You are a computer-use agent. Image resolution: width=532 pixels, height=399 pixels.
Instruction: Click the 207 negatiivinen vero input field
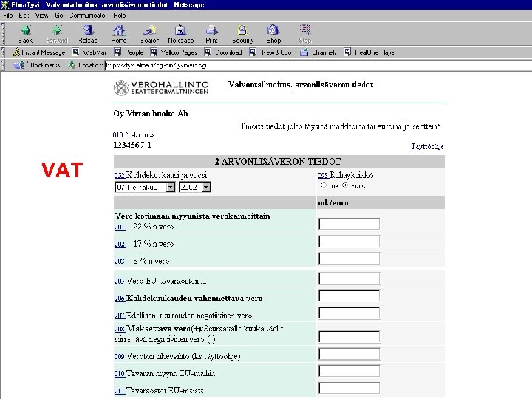349,313
